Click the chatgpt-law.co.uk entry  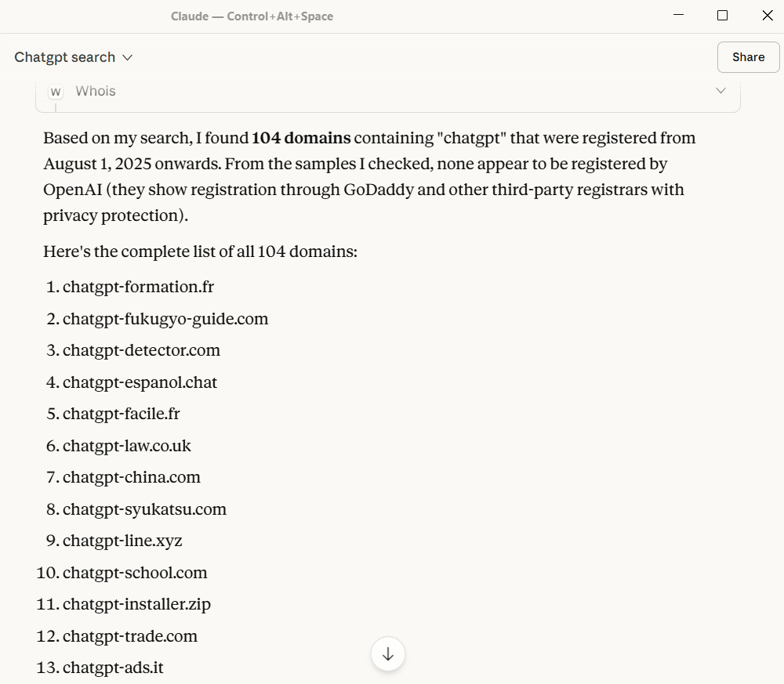127,446
